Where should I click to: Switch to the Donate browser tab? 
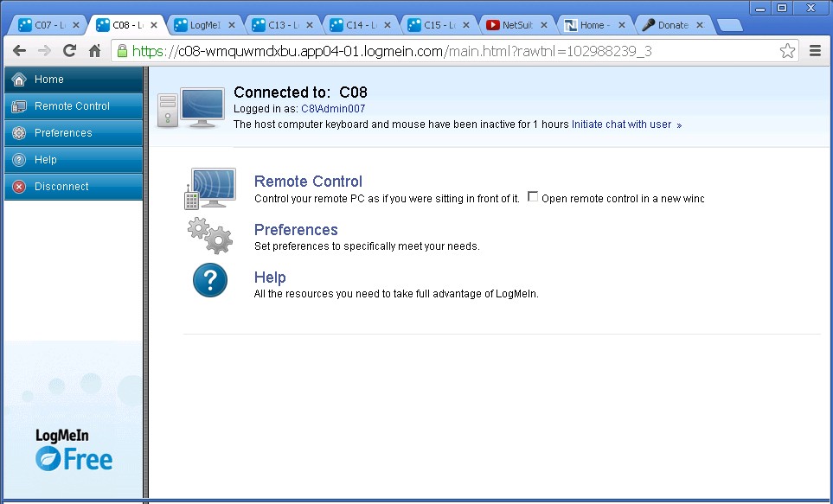pos(673,25)
